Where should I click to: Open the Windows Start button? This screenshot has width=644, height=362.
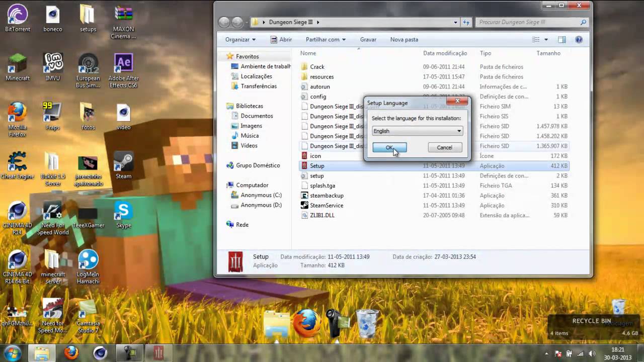[12, 352]
